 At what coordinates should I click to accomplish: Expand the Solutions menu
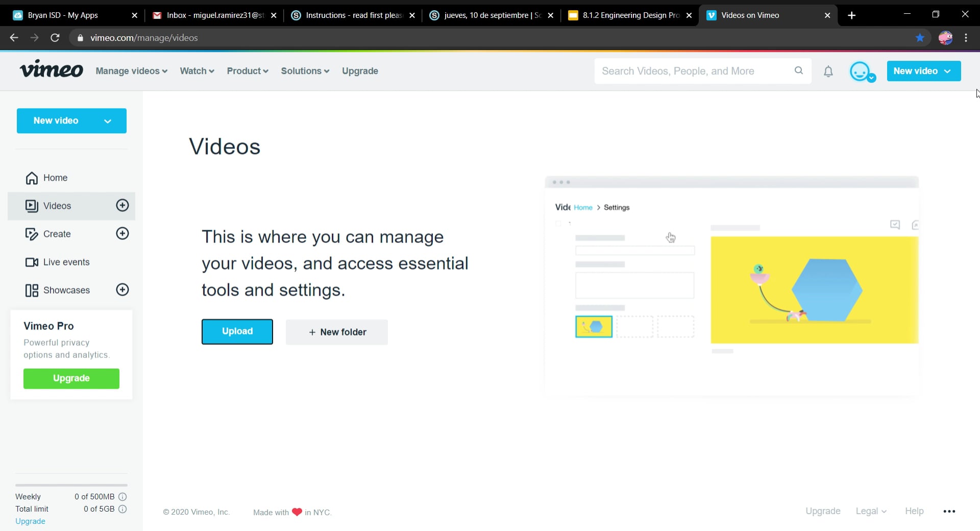305,71
